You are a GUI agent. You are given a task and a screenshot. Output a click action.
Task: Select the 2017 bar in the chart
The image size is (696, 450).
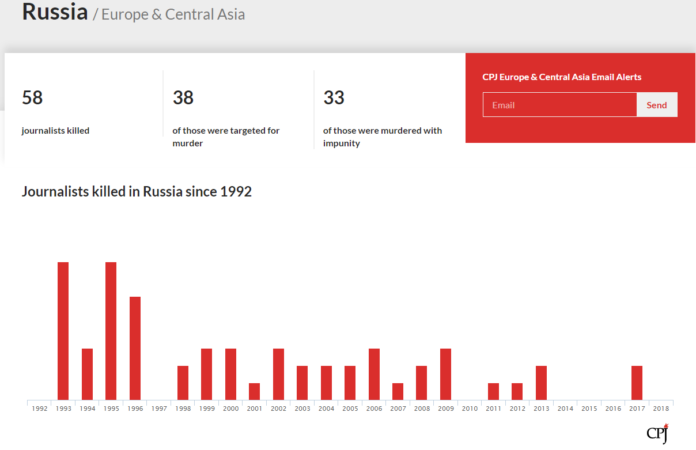pos(637,383)
